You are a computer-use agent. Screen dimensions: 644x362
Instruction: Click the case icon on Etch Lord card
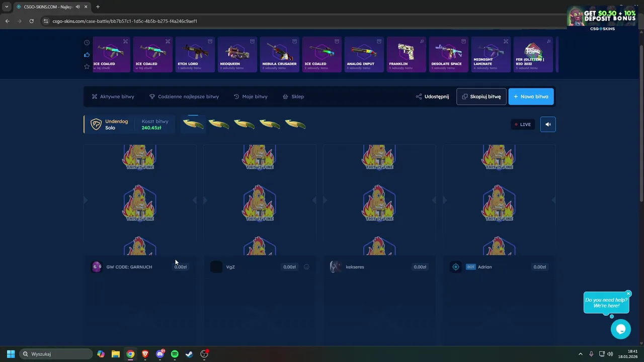(210, 41)
